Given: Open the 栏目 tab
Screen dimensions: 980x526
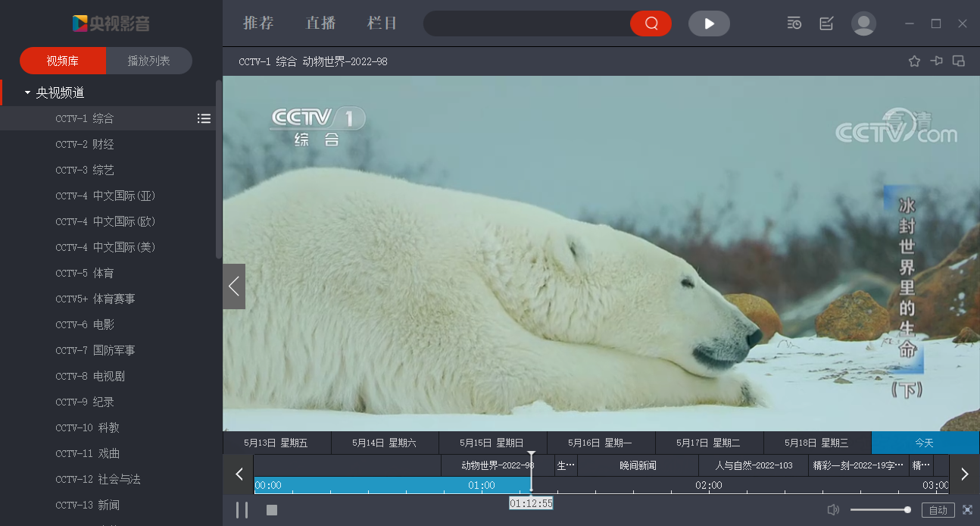Looking at the screenshot, I should coord(382,23).
